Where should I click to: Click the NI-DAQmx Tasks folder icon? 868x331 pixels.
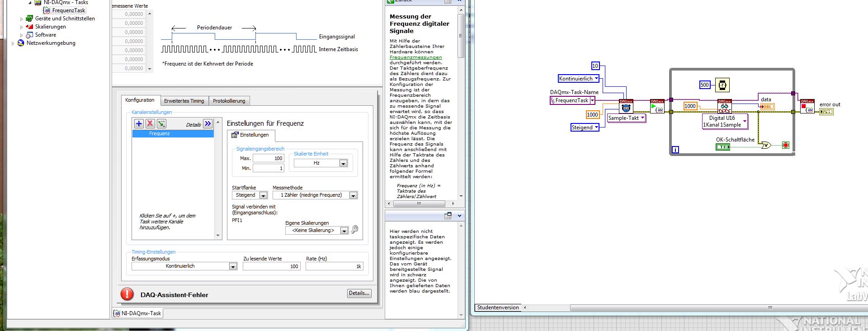[38, 2]
